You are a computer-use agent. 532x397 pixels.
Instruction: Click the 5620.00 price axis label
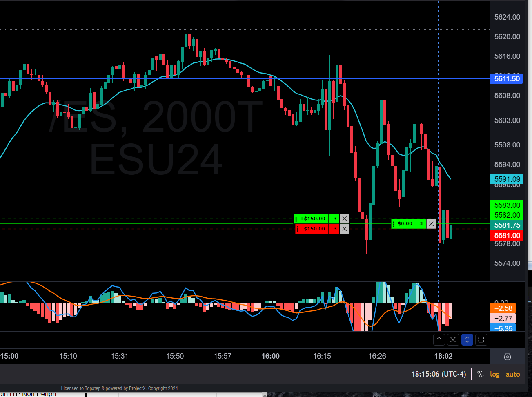pyautogui.click(x=507, y=37)
